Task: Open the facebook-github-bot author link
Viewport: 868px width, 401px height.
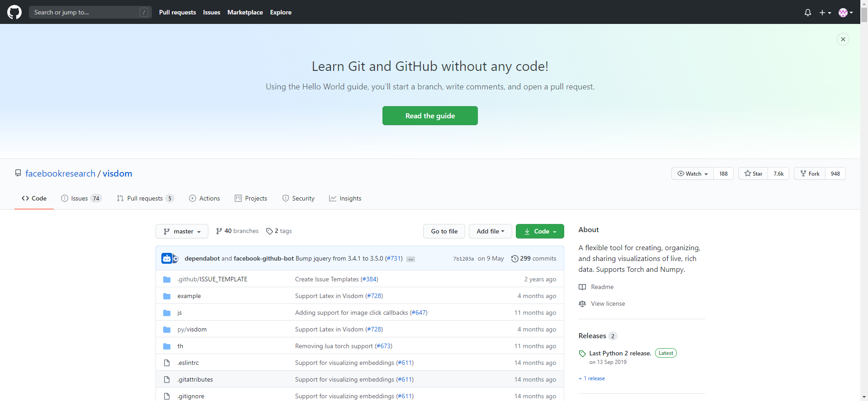Action: [264, 258]
